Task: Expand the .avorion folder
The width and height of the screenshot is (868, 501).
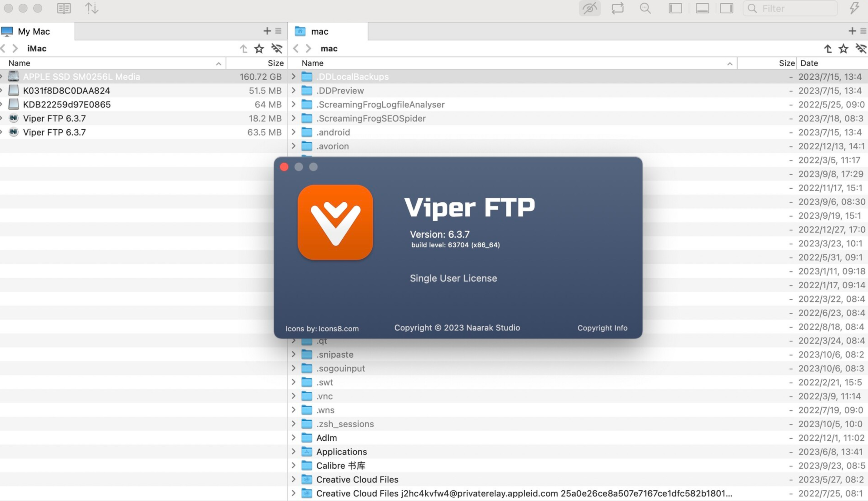Action: click(294, 146)
